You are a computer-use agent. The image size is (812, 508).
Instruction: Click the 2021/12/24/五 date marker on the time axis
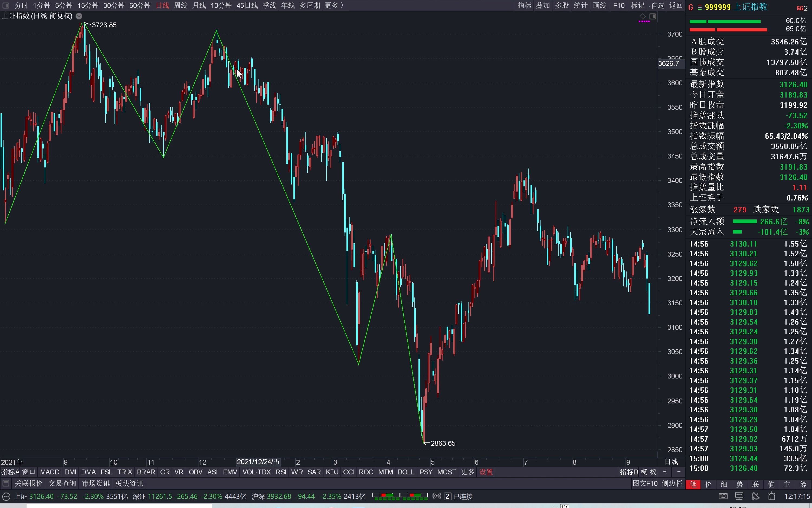(x=258, y=462)
